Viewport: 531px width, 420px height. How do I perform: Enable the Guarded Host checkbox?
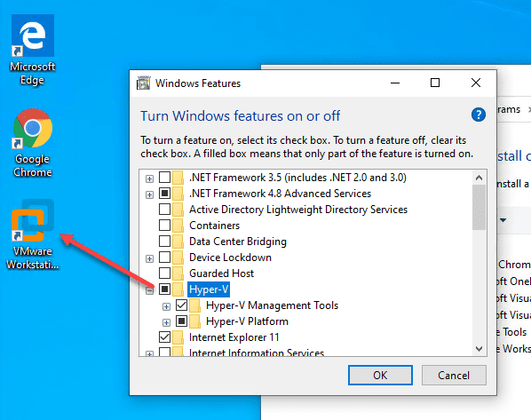164,273
